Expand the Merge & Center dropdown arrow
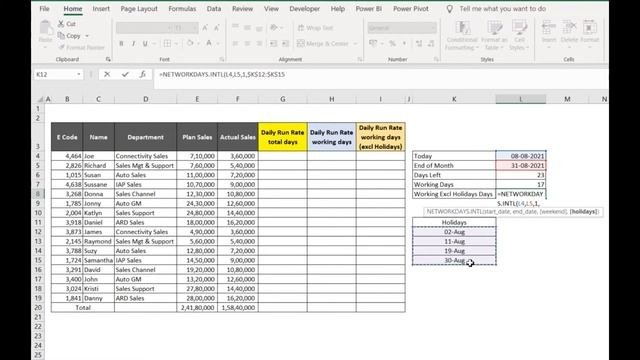640x360 pixels. click(356, 43)
